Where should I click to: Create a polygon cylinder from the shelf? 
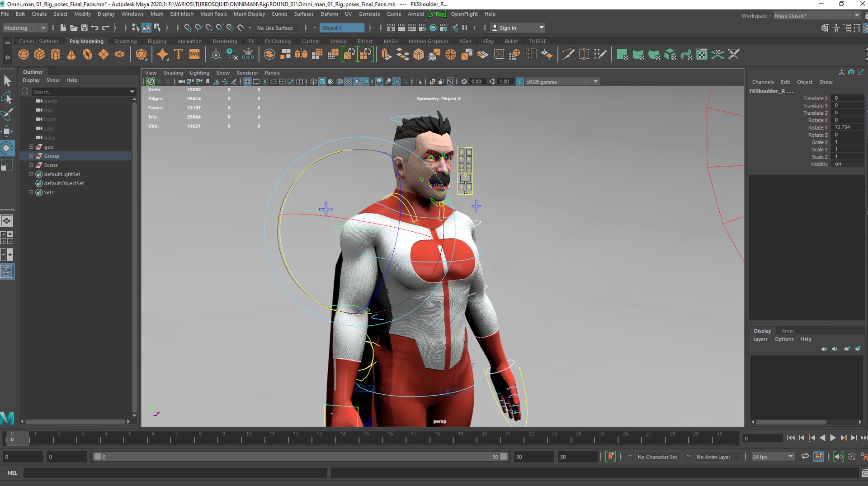55,55
